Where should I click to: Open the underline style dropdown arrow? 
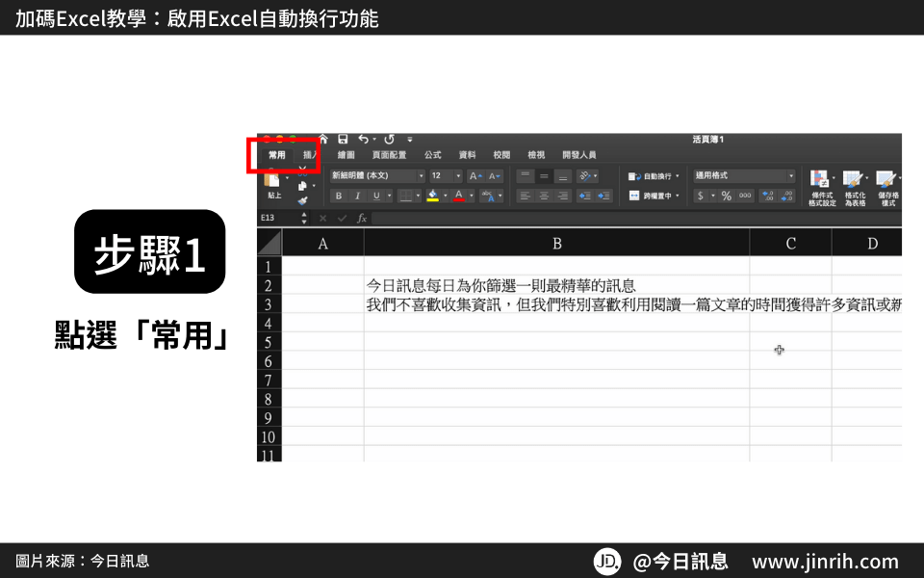[390, 196]
